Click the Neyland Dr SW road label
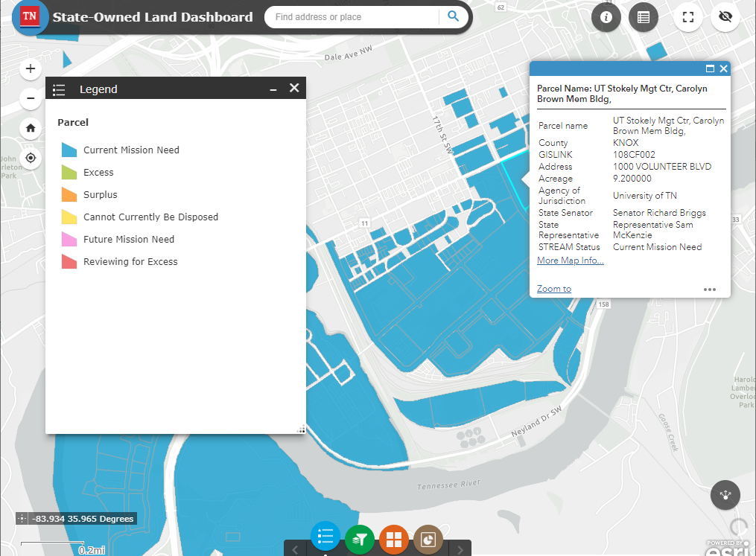 (536, 421)
